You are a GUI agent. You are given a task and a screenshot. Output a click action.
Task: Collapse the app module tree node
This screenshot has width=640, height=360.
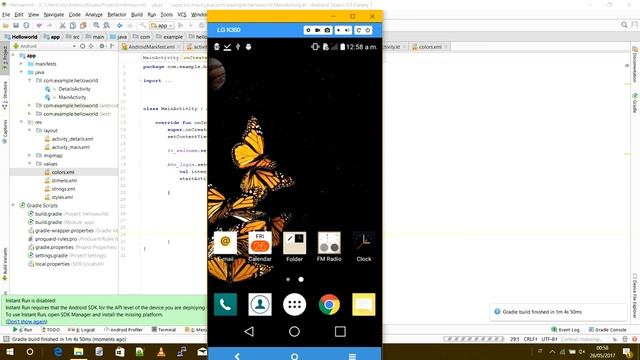[13, 56]
